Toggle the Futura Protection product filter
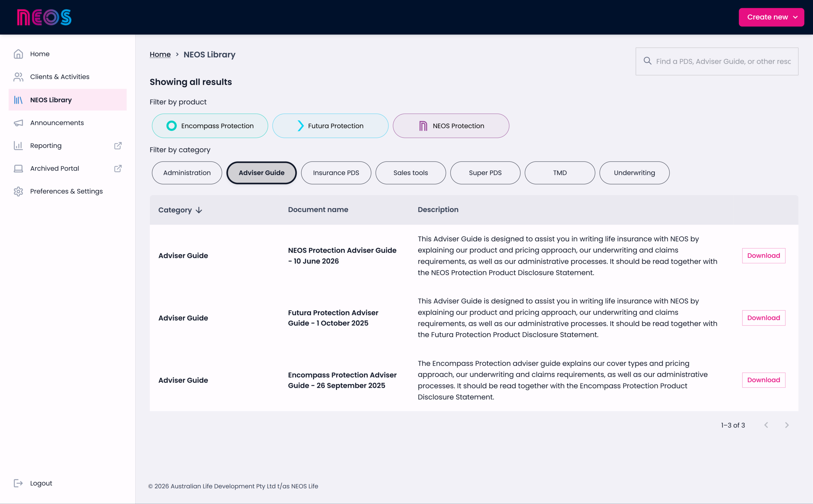The width and height of the screenshot is (813, 504). (x=330, y=126)
